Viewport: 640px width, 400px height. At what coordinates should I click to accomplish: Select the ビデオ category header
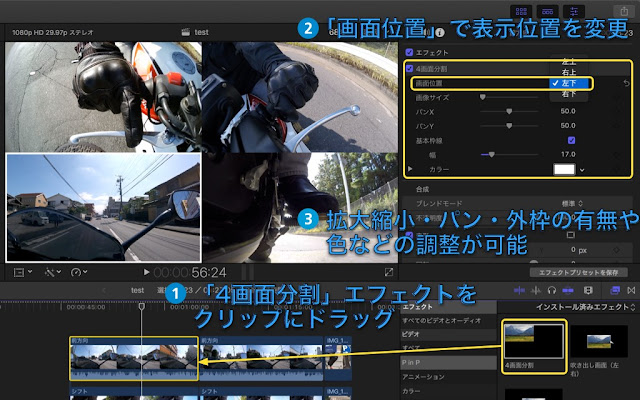(x=448, y=334)
